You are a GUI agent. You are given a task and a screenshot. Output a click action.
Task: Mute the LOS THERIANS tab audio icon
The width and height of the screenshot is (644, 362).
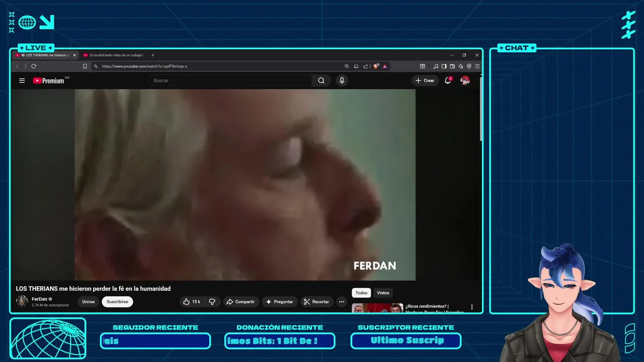23,55
